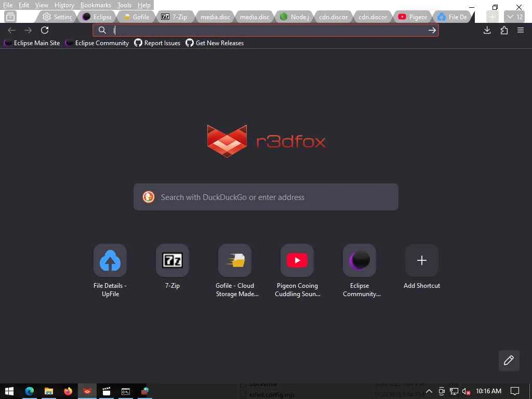Open Report Issues bookmark
This screenshot has height=399, width=532.
pyautogui.click(x=157, y=43)
